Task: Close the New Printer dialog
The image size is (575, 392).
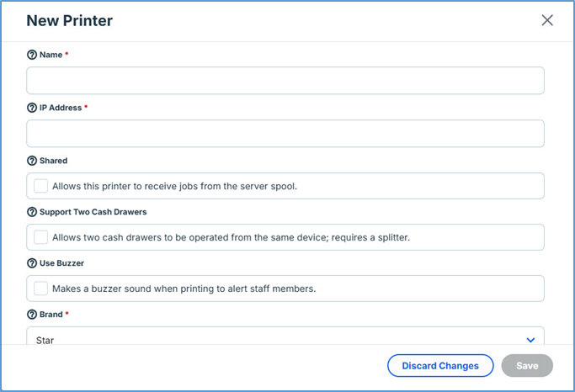Action: 547,20
